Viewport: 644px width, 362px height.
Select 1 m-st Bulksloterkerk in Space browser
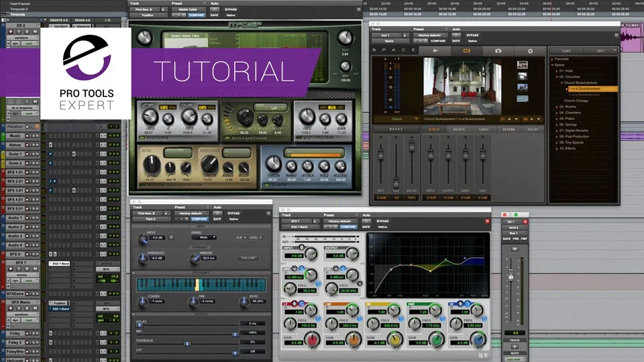(592, 88)
